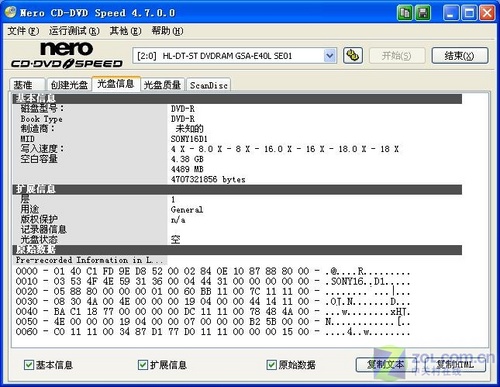This screenshot has height=387, width=500.
Task: Click the hex row starting 0050
Action: [x=212, y=322]
